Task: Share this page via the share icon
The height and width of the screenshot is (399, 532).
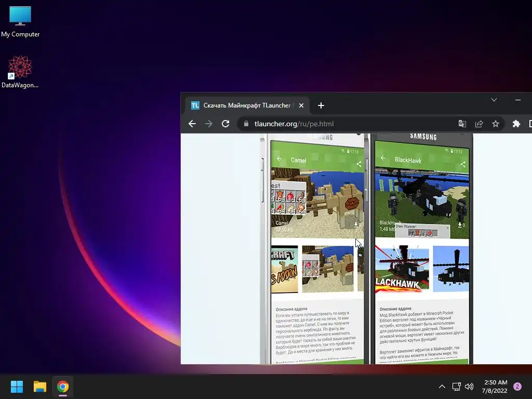Action: pyautogui.click(x=478, y=124)
